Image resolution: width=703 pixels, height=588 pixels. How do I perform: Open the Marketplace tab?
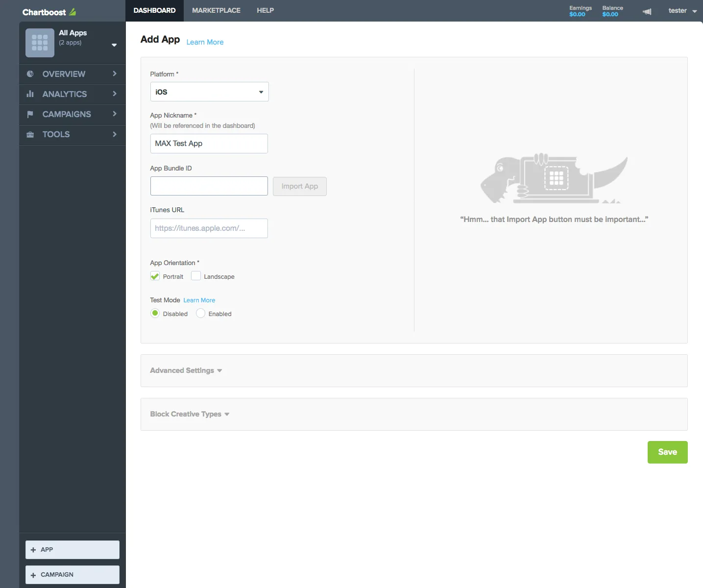pyautogui.click(x=216, y=10)
